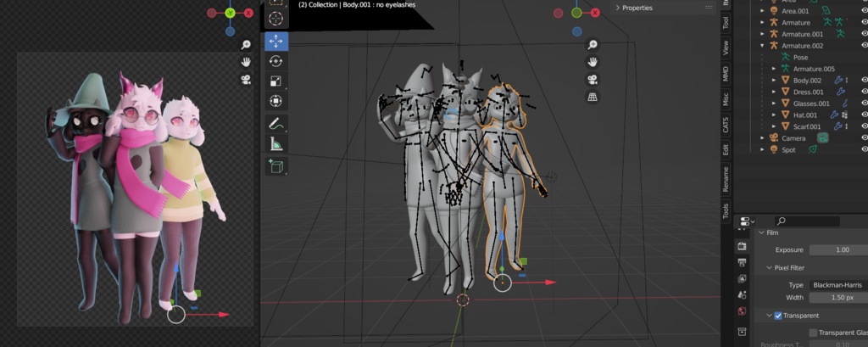Click green Y axis on center viewport gizmo
The height and width of the screenshot is (347, 868).
pyautogui.click(x=576, y=13)
